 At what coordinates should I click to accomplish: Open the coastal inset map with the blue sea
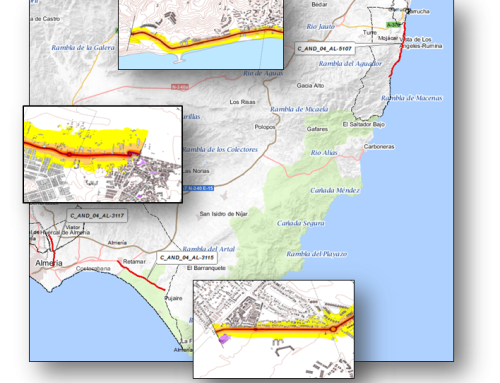pyautogui.click(x=201, y=35)
